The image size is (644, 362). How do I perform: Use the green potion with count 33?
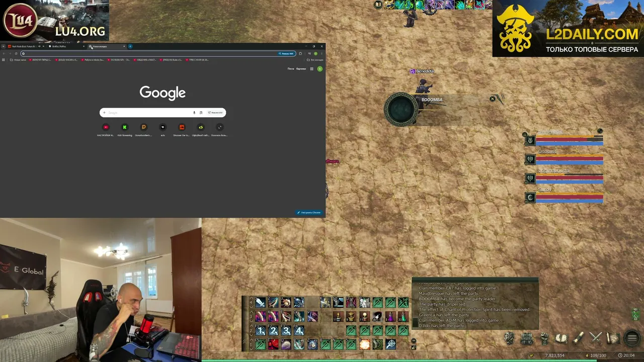(403, 317)
